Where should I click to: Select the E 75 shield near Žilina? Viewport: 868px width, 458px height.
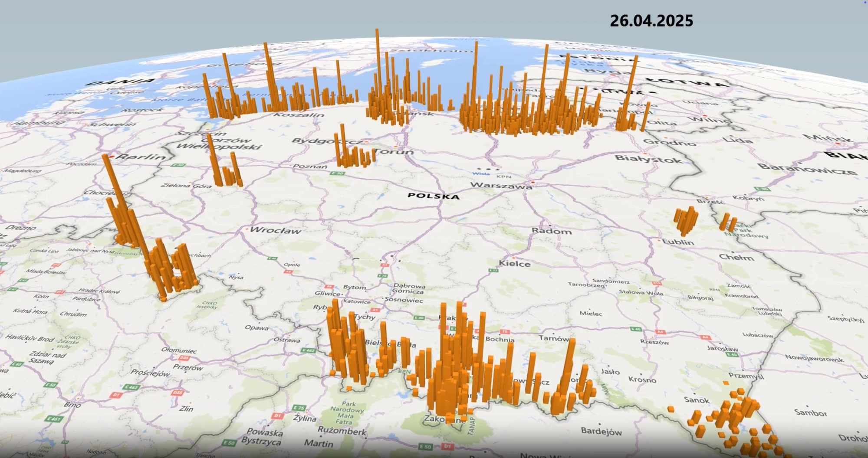[x=299, y=408]
